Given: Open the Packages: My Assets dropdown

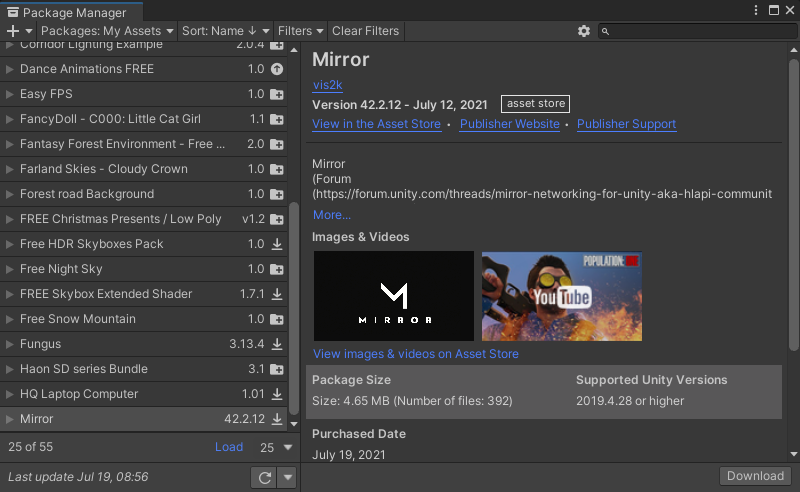Looking at the screenshot, I should tap(107, 31).
